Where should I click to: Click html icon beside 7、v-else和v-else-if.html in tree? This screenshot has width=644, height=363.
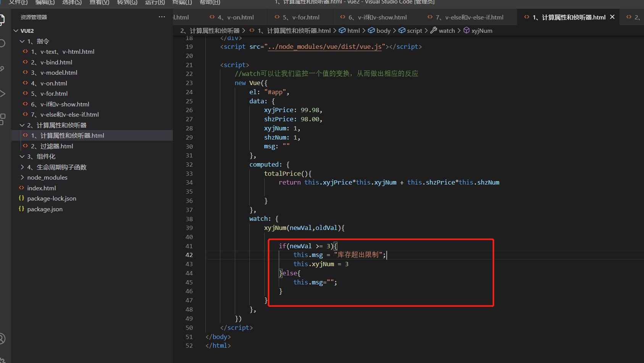[25, 114]
